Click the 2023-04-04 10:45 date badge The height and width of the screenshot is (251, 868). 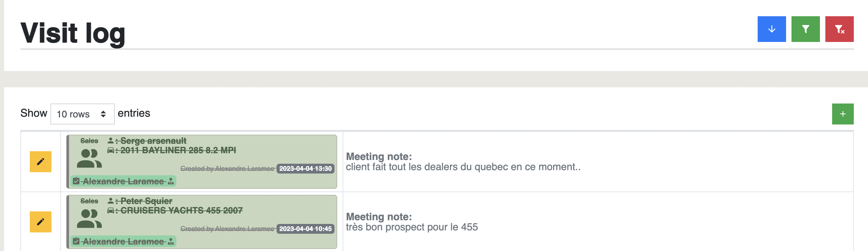tap(305, 229)
